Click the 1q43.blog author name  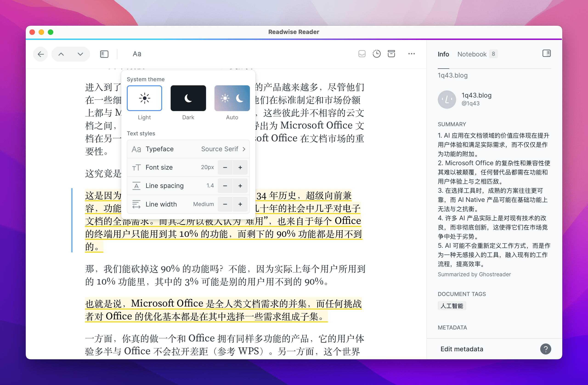pos(477,95)
